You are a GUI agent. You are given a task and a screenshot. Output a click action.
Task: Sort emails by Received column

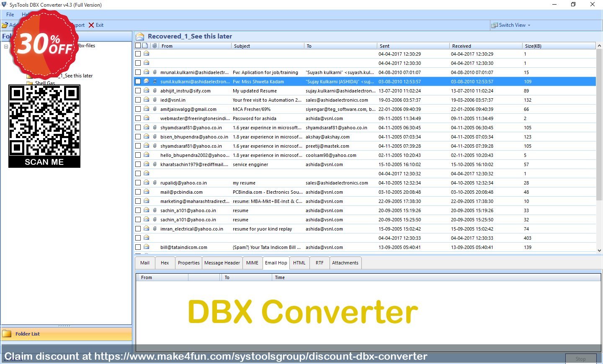[x=486, y=46]
